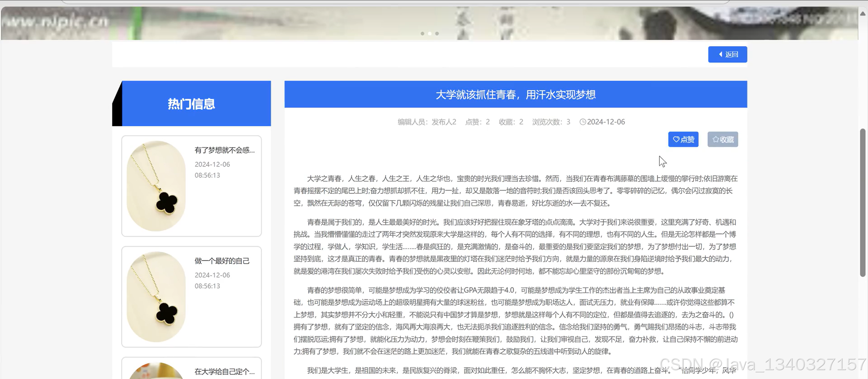Screen dimensions: 868x379
Task: Click date under 有了梦想就不会感... card
Action: [x=212, y=164]
